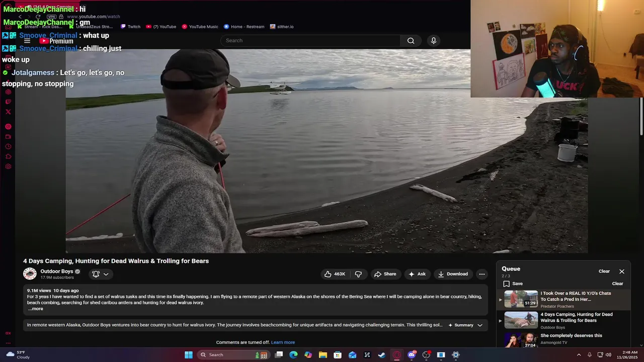Open the Mail app on taskbar

coord(352,355)
